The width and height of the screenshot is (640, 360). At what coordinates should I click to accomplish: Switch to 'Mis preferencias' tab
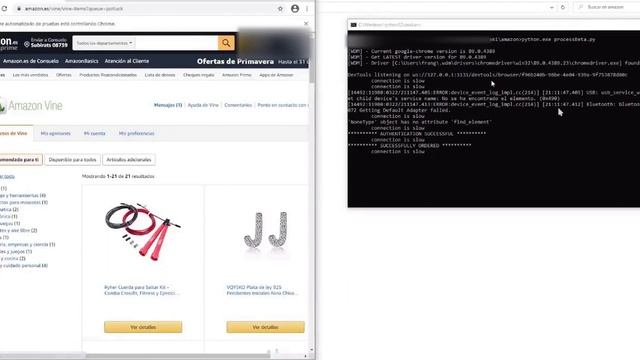136,133
